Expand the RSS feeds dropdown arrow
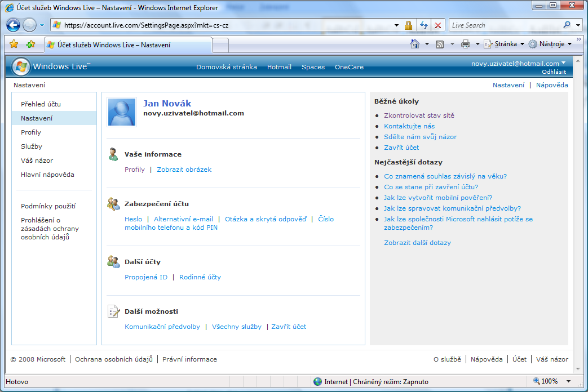Screen dimensions: 588x392 (x=452, y=44)
